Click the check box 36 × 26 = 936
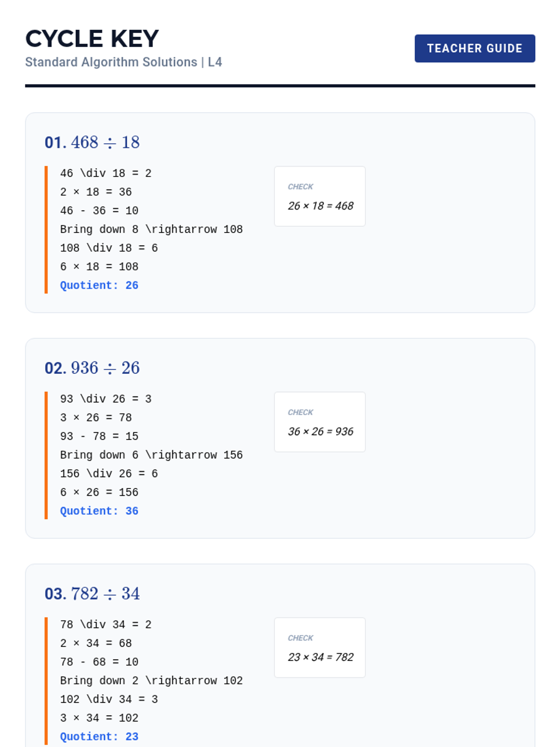The image size is (560, 747). pyautogui.click(x=320, y=422)
